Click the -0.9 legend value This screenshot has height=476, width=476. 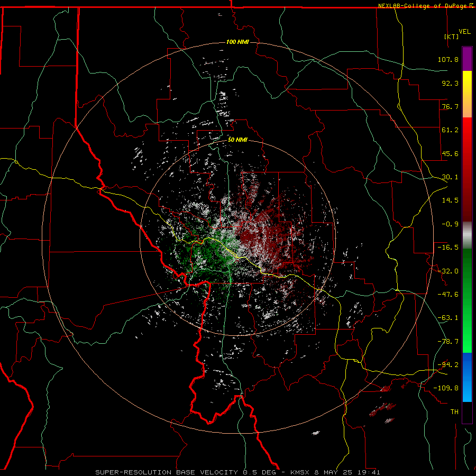pos(450,224)
